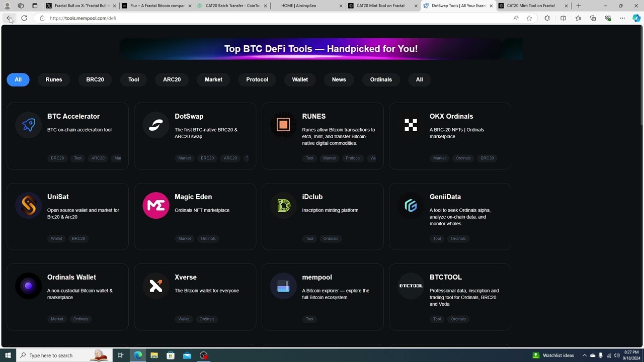
Task: Open browser extensions puzzle icon
Action: click(x=547, y=18)
